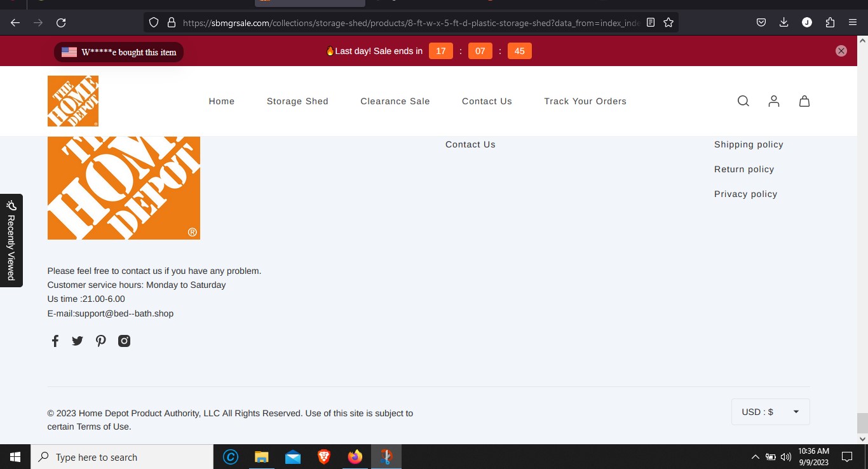Open the shield tracking protection icon

click(153, 22)
